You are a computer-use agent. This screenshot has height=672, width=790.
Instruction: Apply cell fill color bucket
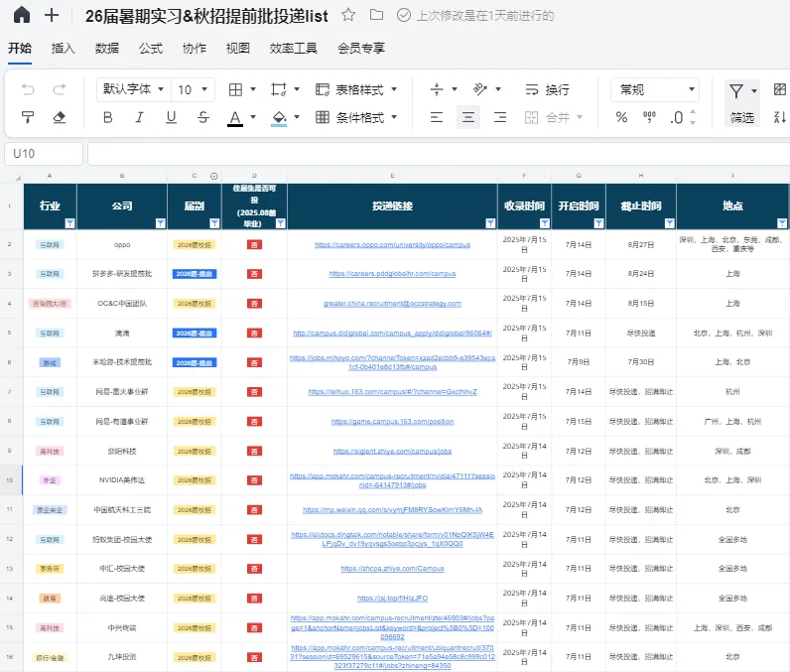pyautogui.click(x=279, y=118)
